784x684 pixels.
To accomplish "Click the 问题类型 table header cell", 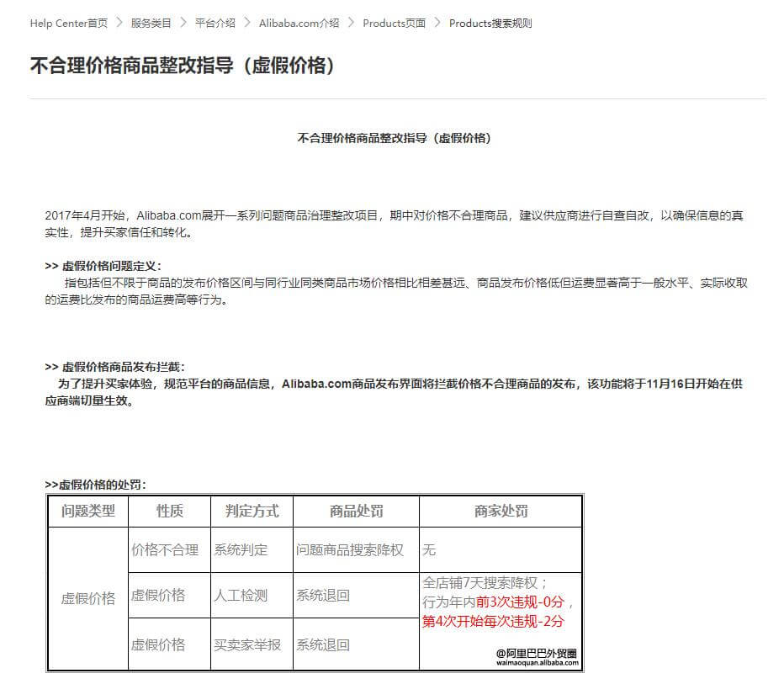I will (x=88, y=511).
